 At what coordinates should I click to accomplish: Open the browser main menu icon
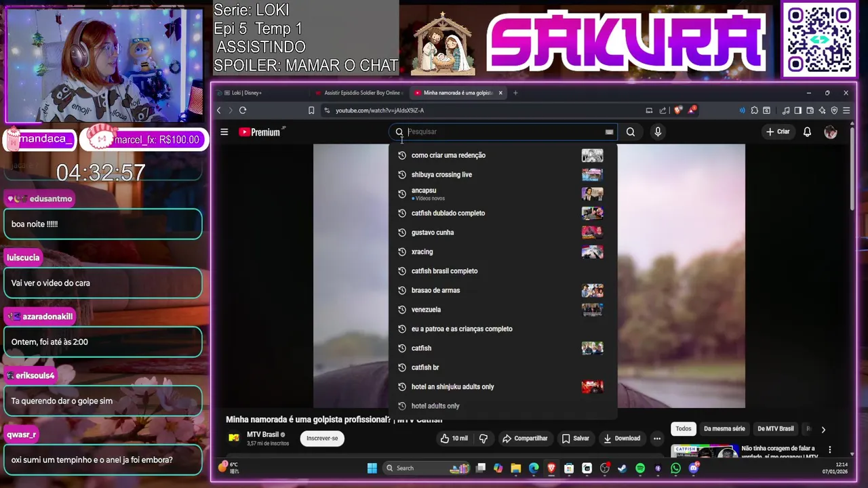(x=846, y=110)
